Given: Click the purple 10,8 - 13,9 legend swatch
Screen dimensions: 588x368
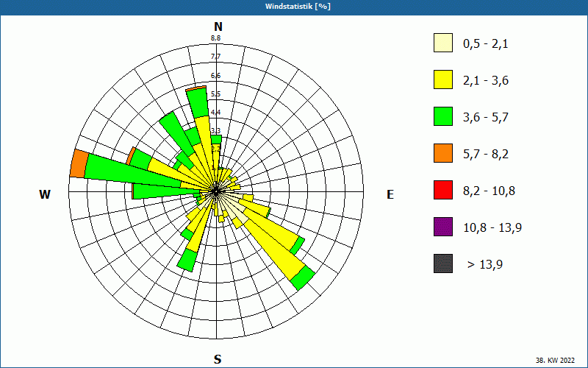Looking at the screenshot, I should click(443, 227).
